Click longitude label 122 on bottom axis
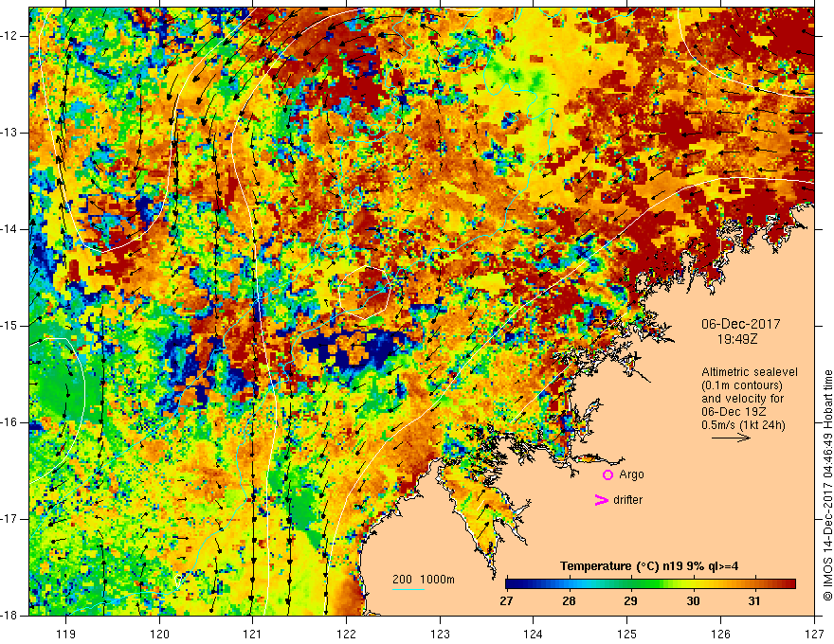Screen dimensions: 834x644 (346, 634)
